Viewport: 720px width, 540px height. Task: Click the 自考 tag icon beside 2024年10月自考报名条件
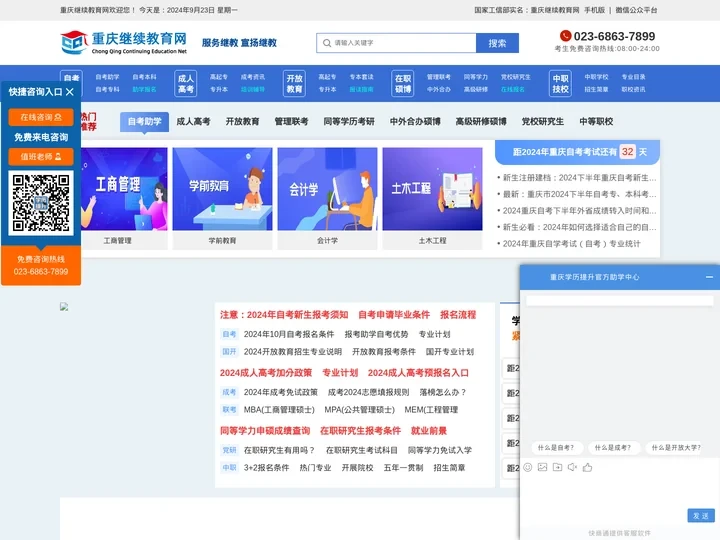[x=229, y=334]
